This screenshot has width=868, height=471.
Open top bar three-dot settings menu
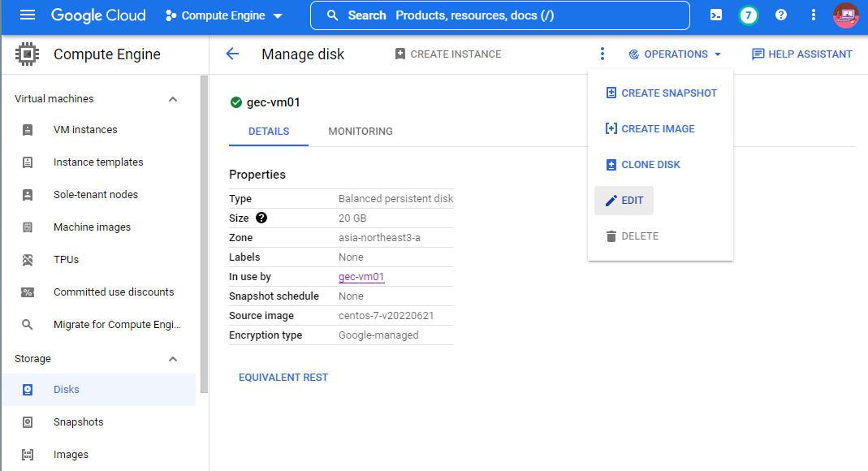(814, 15)
